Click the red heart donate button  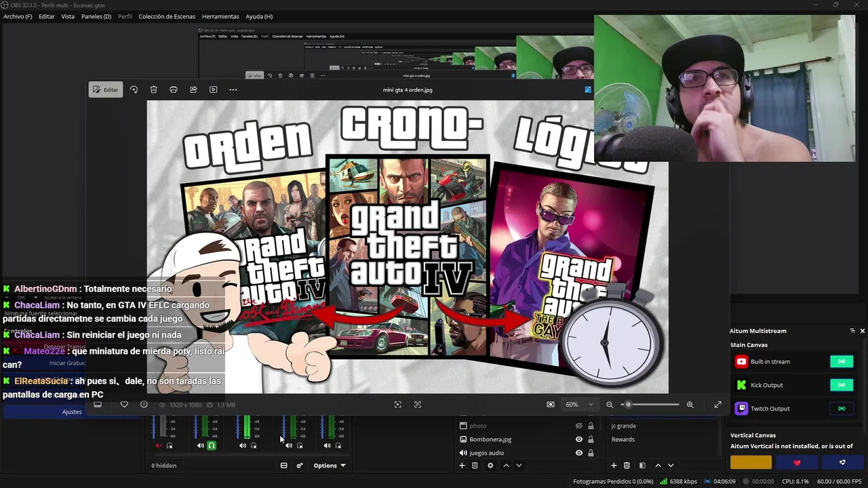[x=797, y=463]
